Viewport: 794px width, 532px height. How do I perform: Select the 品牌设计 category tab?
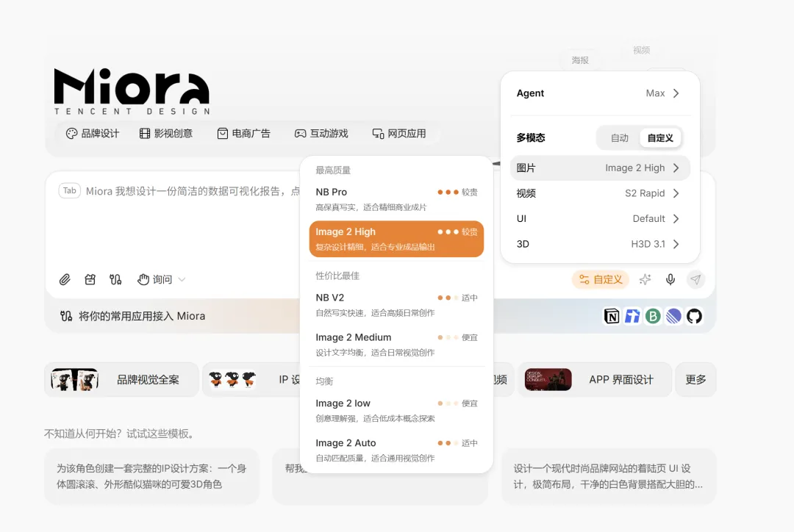coord(93,134)
